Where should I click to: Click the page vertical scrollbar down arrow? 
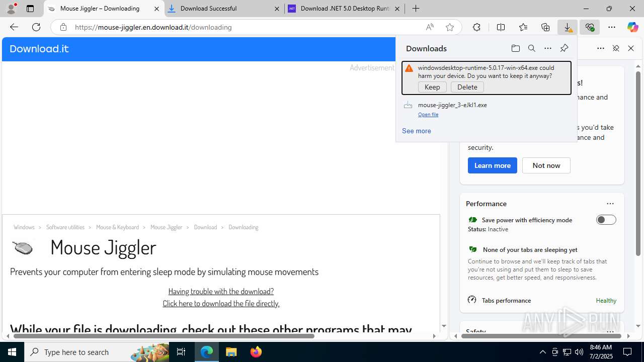coord(443,326)
